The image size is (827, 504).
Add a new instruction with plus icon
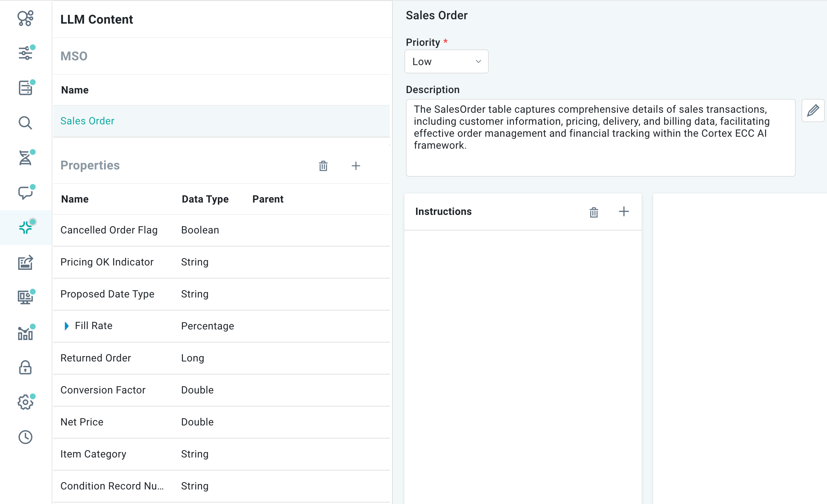pyautogui.click(x=624, y=212)
